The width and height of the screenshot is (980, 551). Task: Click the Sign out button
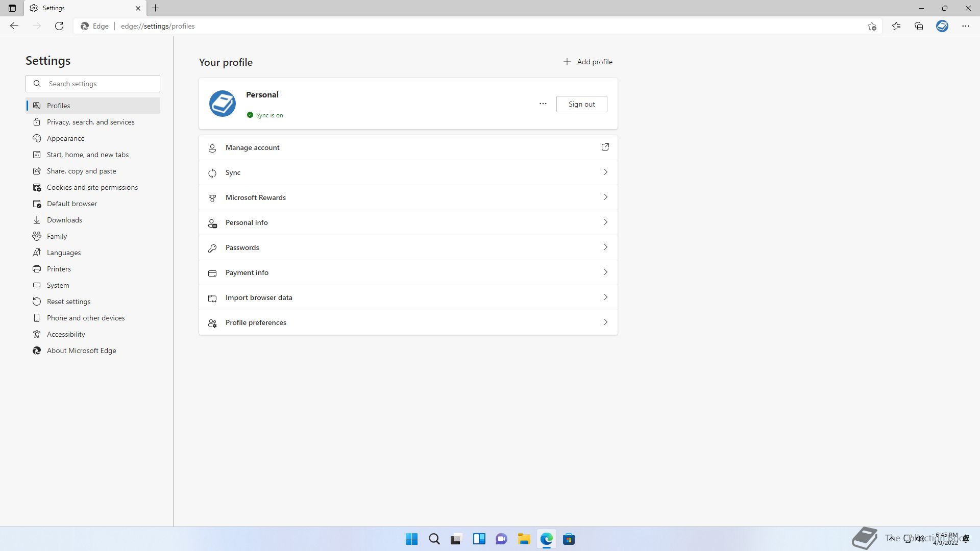pos(581,104)
